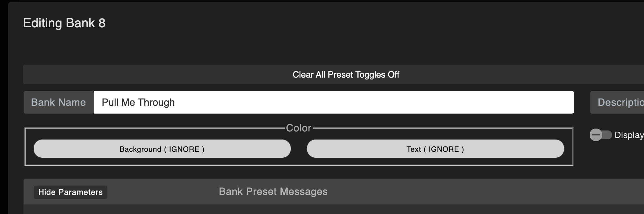Viewport: 644px width, 214px height.
Task: Open the Background (IGNORE) color picker
Action: 162,149
